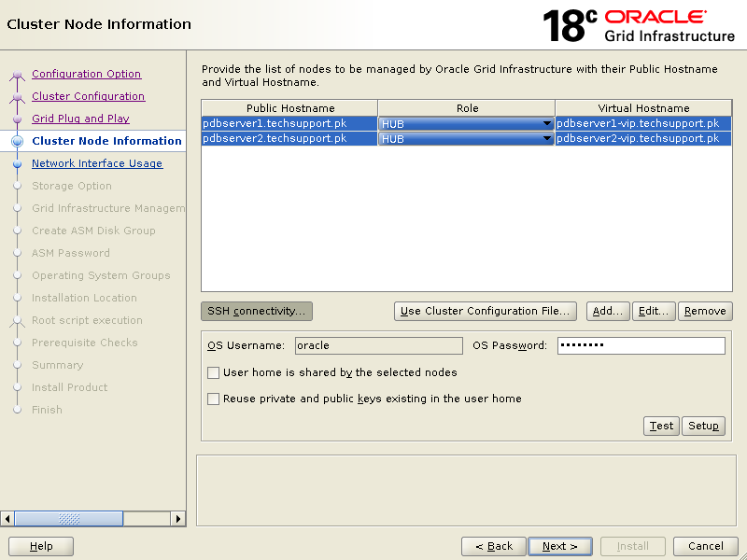Proceed with the Next button

pos(560,546)
